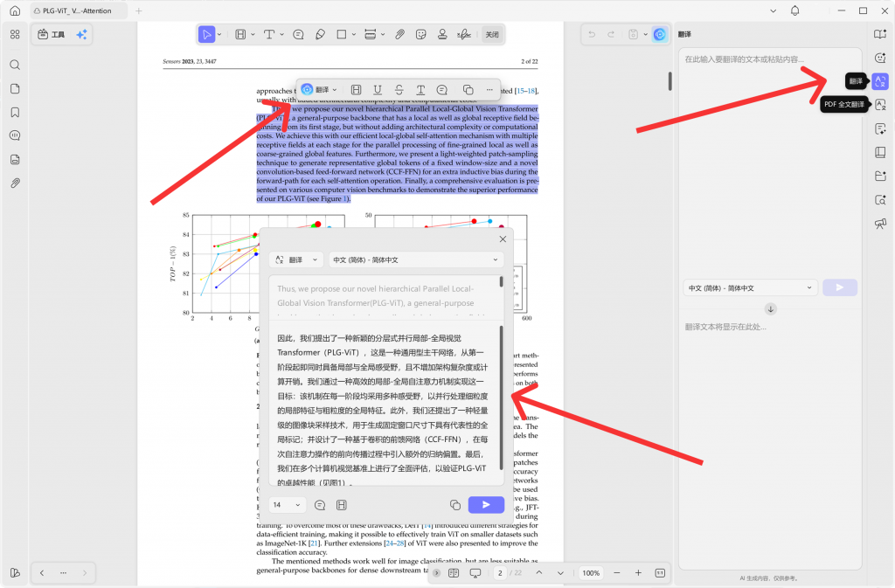The height and width of the screenshot is (588, 895).
Task: Redo the last action
Action: click(x=611, y=35)
